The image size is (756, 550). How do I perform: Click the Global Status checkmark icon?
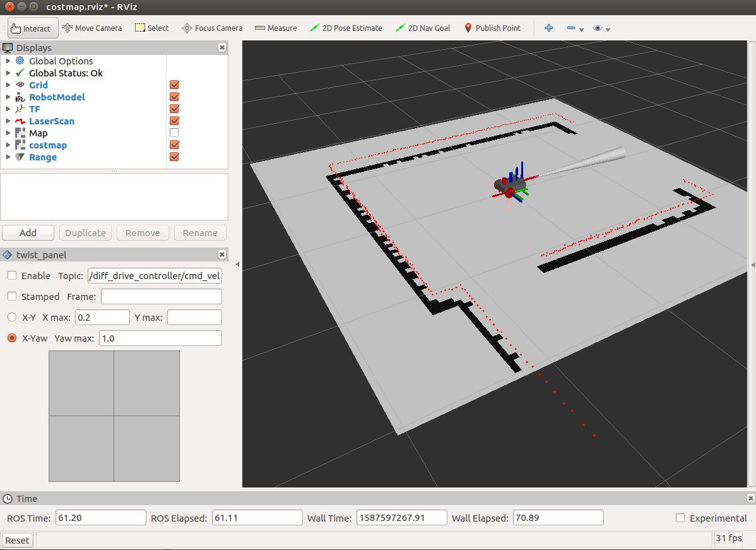pyautogui.click(x=20, y=73)
